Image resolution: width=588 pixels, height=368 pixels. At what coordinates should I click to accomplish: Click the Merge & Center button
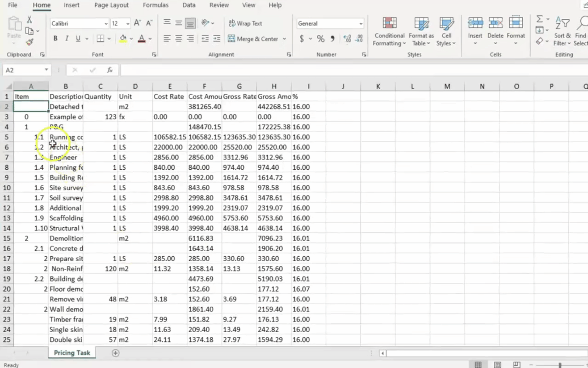click(254, 39)
